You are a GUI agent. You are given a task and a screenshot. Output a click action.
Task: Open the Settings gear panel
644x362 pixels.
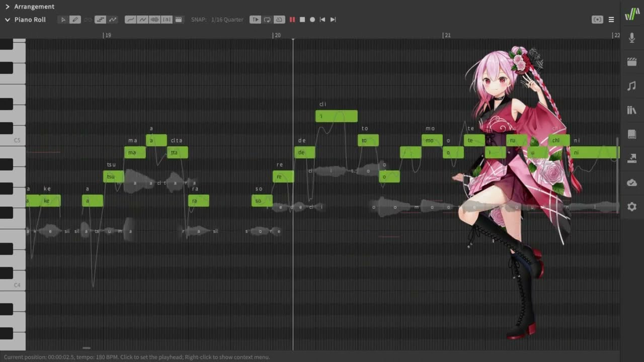point(632,207)
